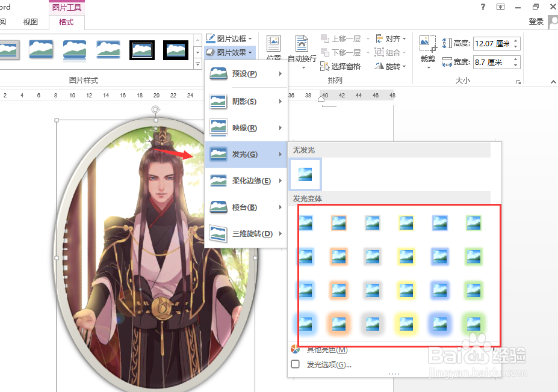
Task: Apply dark blue glow variant in first row
Action: (x=440, y=223)
